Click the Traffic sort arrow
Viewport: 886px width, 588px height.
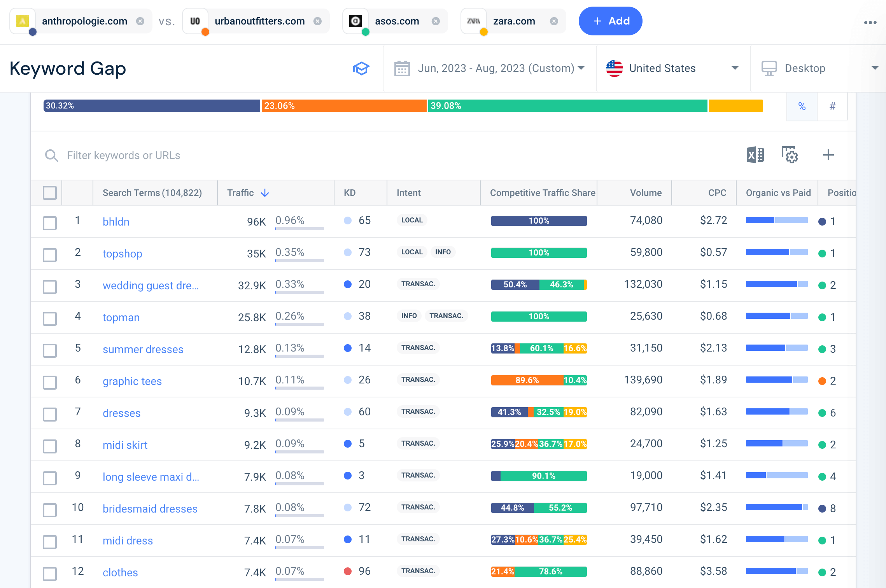(x=265, y=193)
